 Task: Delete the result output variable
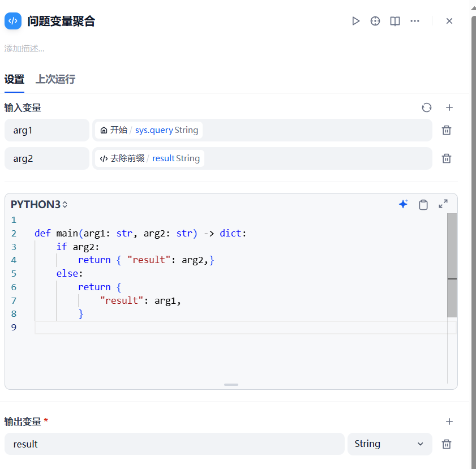446,444
